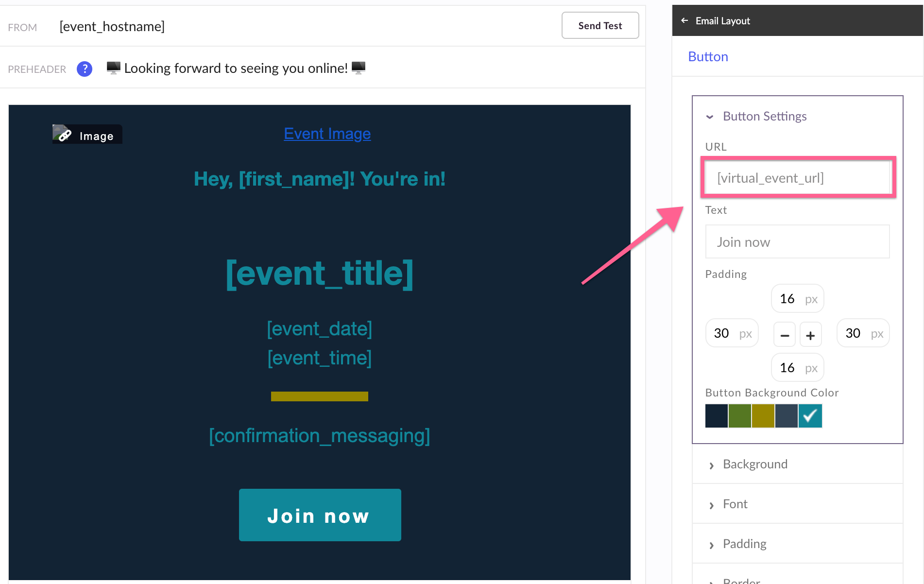Click the Join now button in email preview
The height and width of the screenshot is (584, 924).
click(x=320, y=515)
